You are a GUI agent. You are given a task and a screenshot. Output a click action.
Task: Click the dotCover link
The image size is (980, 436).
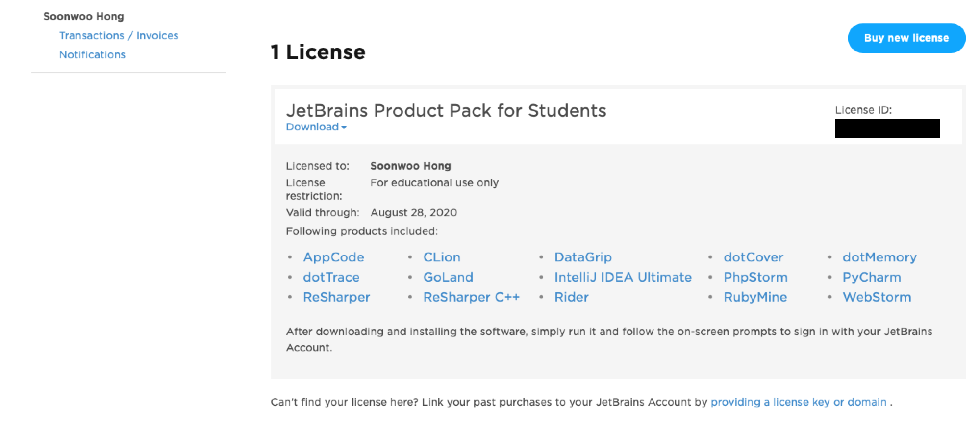pyautogui.click(x=753, y=257)
